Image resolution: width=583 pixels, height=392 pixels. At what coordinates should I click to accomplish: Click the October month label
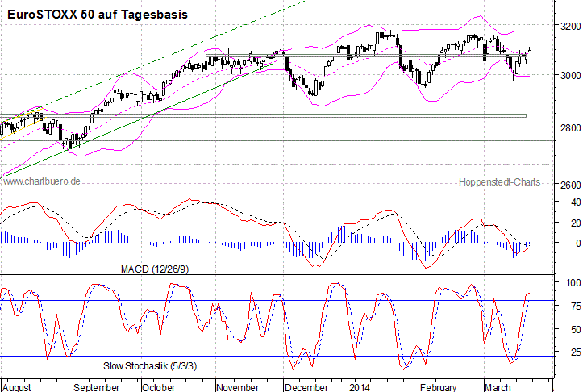pos(159,387)
